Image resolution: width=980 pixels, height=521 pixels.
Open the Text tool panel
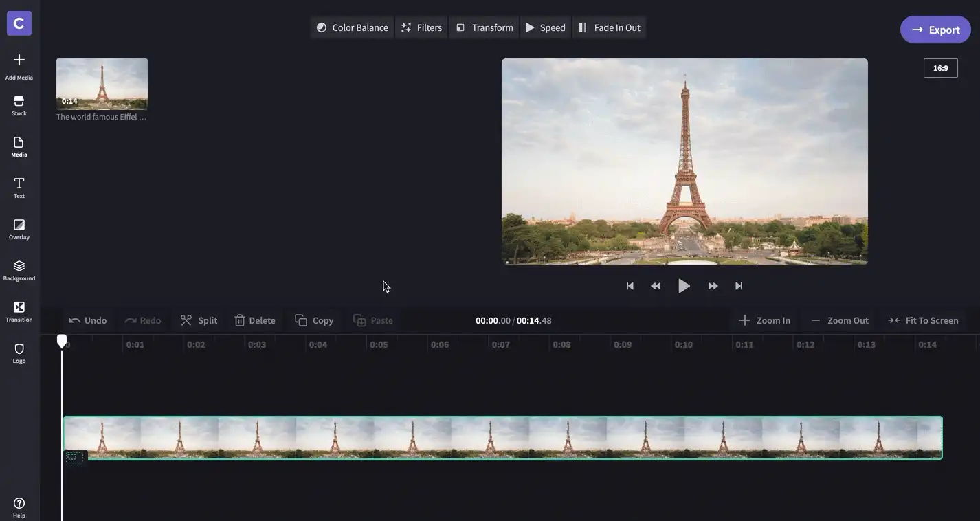click(x=19, y=188)
